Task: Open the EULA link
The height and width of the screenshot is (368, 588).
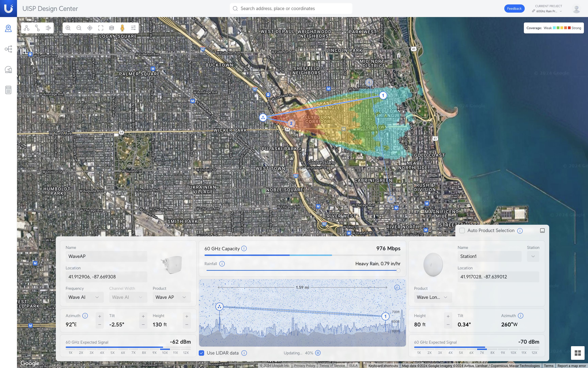Action: pyautogui.click(x=353, y=366)
